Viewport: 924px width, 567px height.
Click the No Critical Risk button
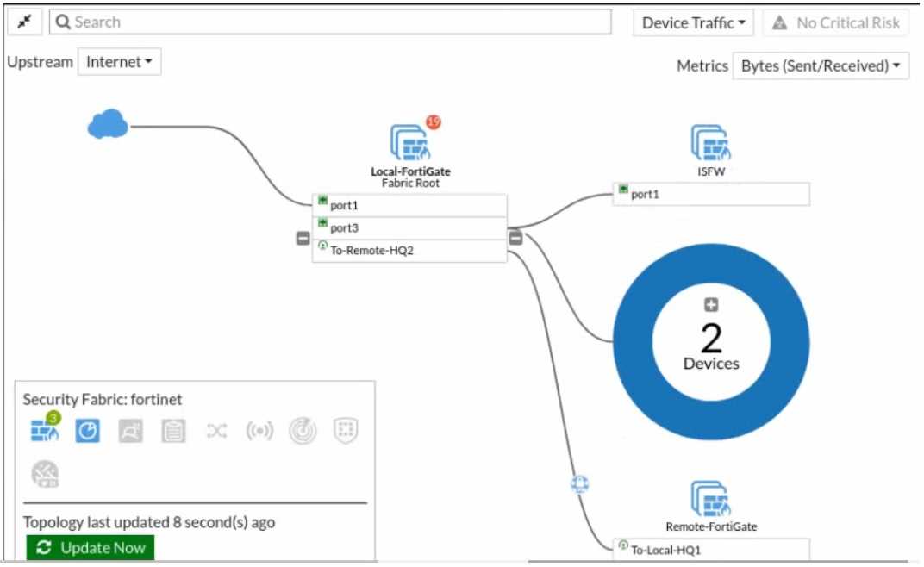click(x=835, y=23)
